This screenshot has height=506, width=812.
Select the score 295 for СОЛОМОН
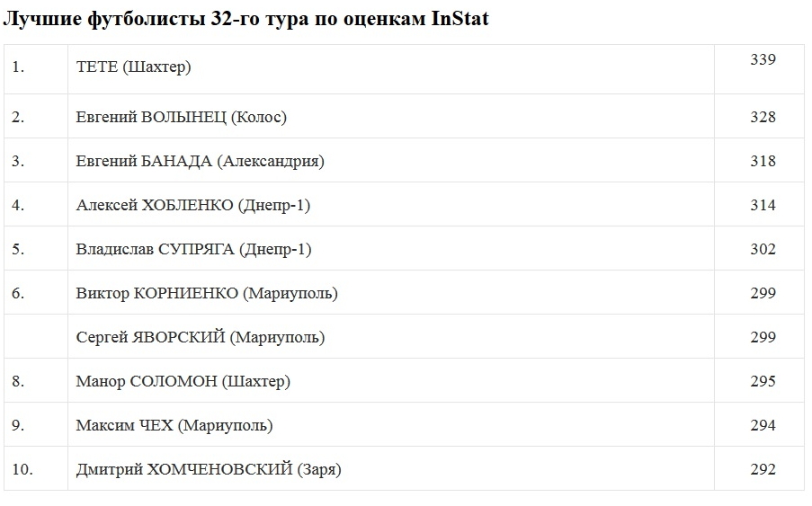point(763,382)
